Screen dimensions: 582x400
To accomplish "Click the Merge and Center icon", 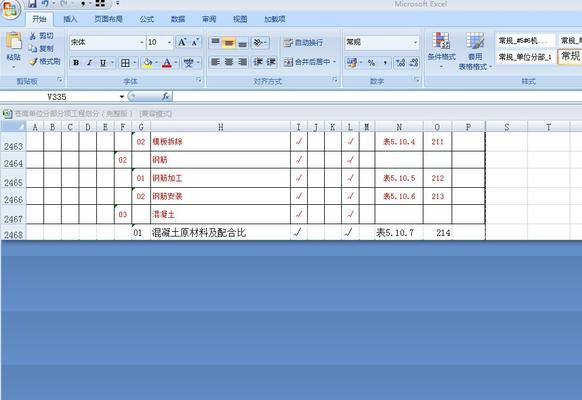I will 288,62.
